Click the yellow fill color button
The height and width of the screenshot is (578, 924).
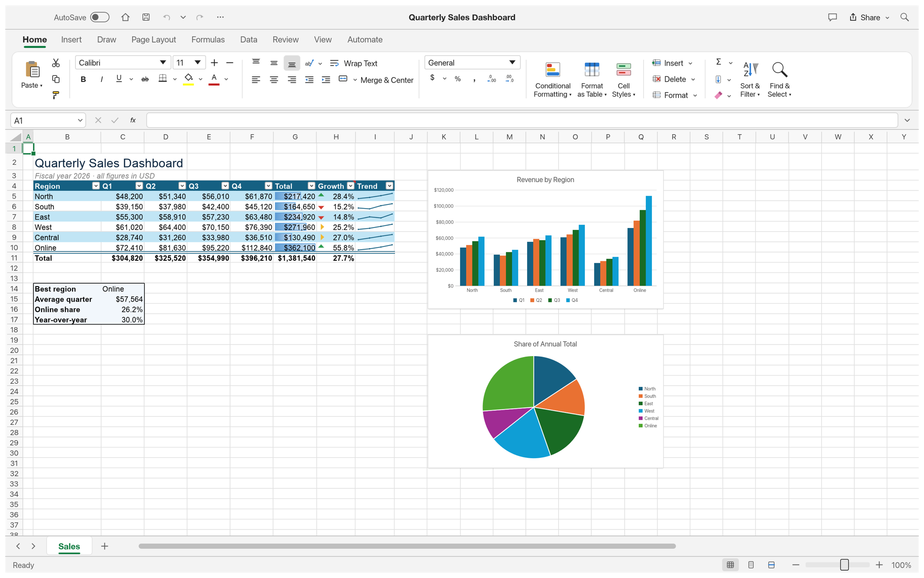188,80
